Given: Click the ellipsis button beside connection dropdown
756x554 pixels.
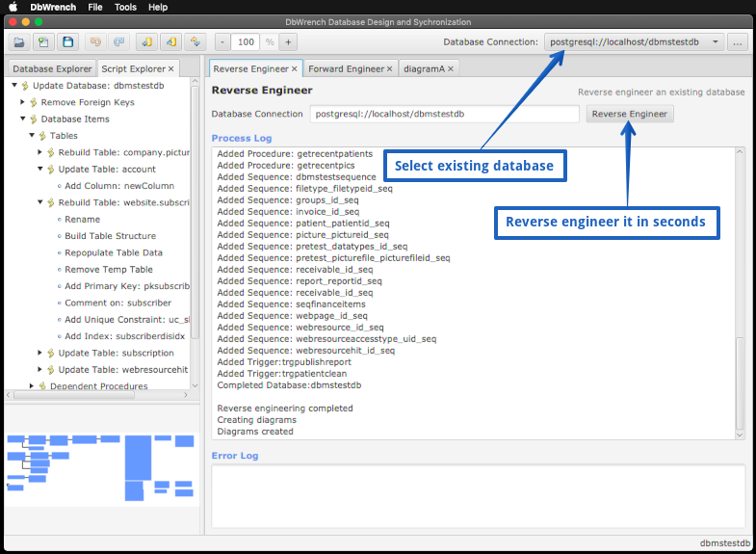Looking at the screenshot, I should pos(737,42).
